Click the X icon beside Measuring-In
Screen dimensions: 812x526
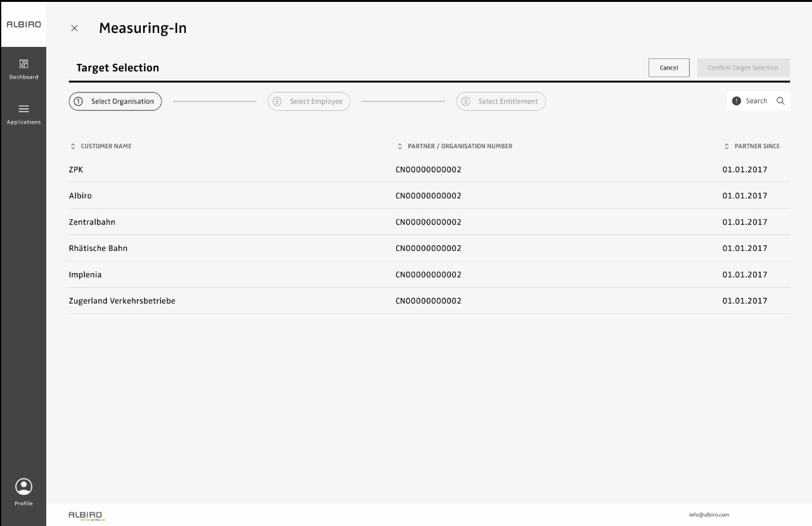74,29
